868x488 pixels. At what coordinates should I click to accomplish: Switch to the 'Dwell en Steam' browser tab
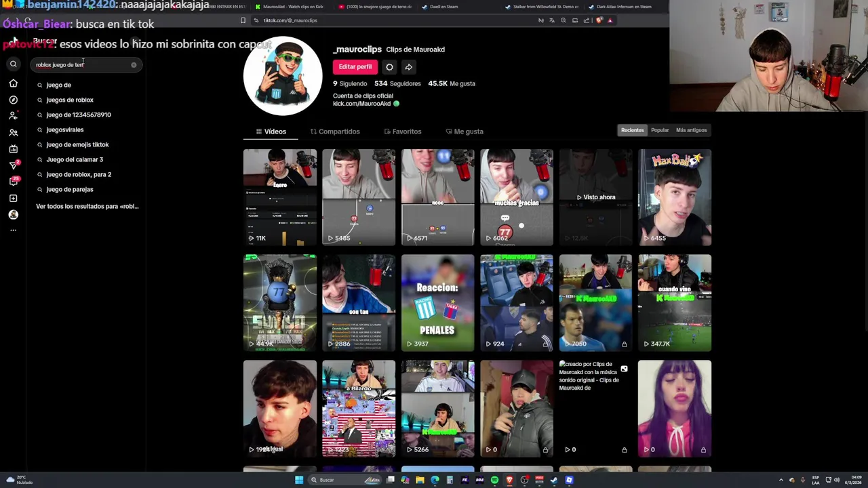(441, 7)
